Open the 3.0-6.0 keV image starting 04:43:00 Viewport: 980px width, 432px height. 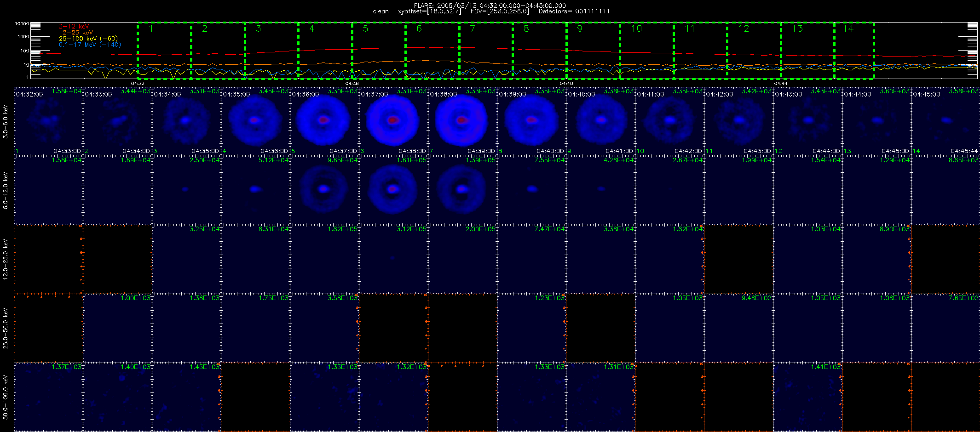807,121
